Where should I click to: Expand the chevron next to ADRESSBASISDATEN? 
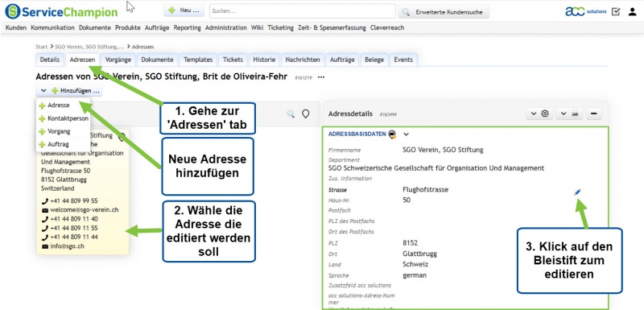tap(407, 134)
